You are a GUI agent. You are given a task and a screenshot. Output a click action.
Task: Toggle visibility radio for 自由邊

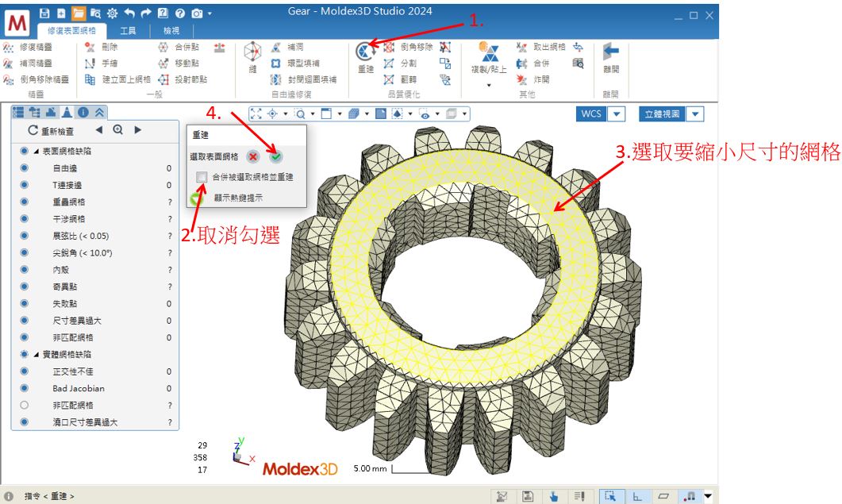click(x=24, y=167)
